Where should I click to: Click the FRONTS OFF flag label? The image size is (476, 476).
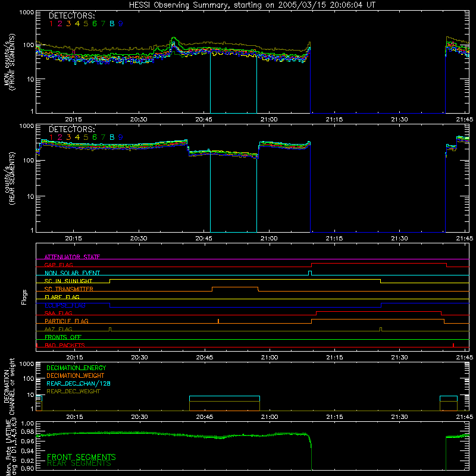pyautogui.click(x=63, y=337)
